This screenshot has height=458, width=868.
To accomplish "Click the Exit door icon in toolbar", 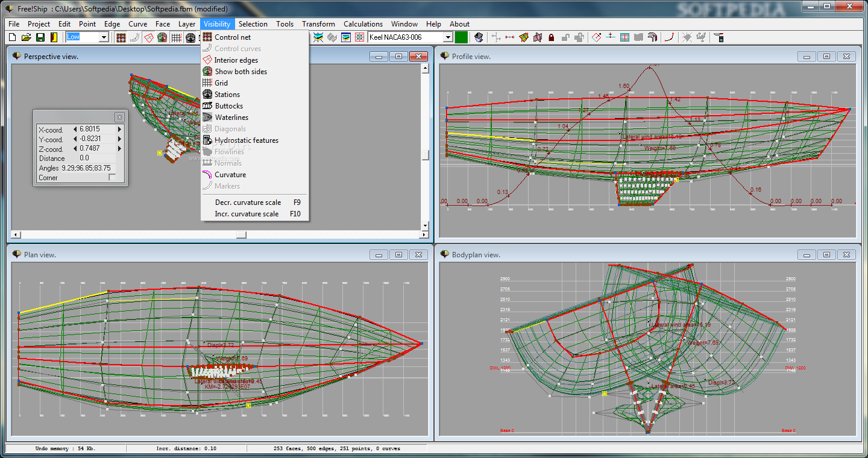I will click(x=54, y=37).
